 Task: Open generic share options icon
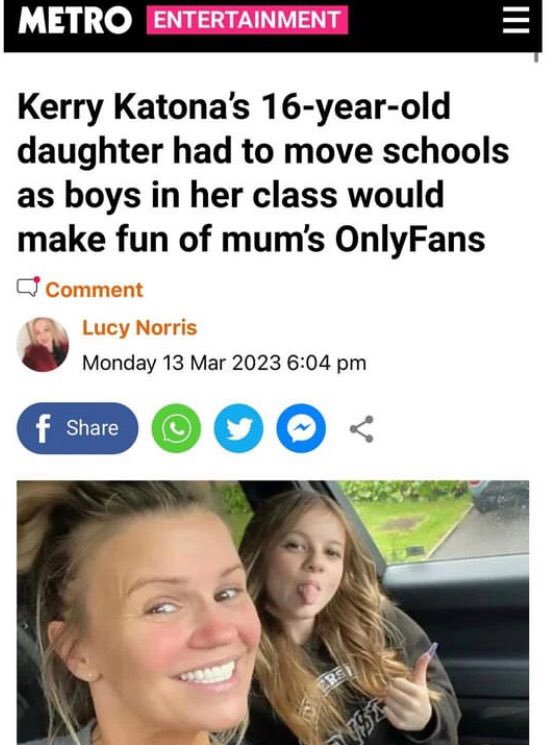[362, 429]
